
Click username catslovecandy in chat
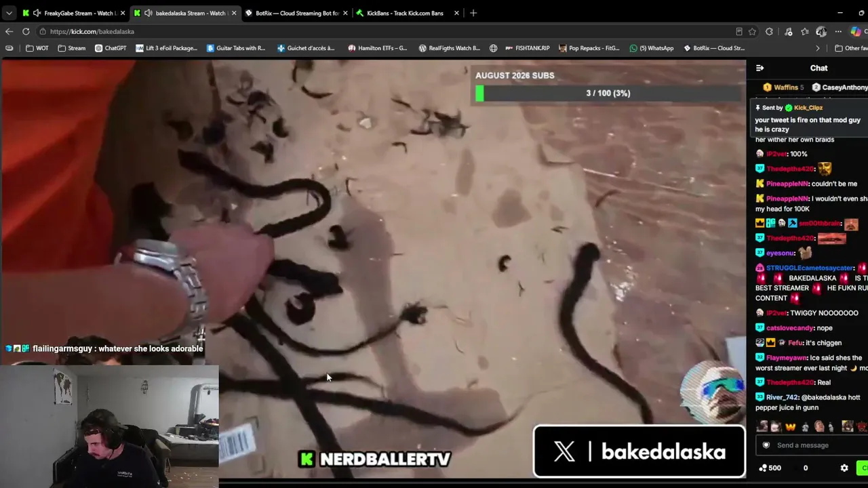point(789,328)
